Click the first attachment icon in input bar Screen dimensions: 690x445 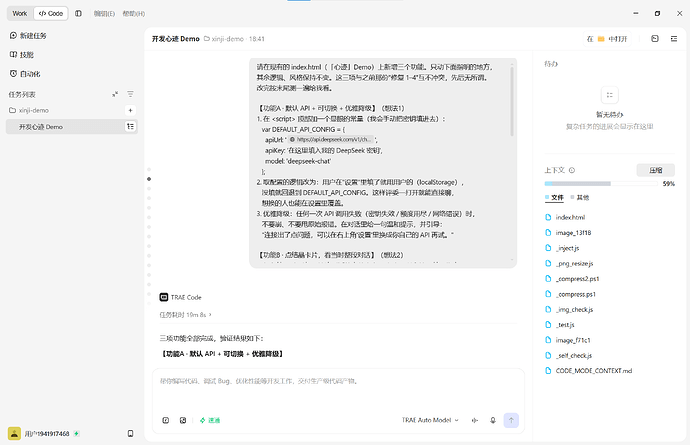(166, 420)
